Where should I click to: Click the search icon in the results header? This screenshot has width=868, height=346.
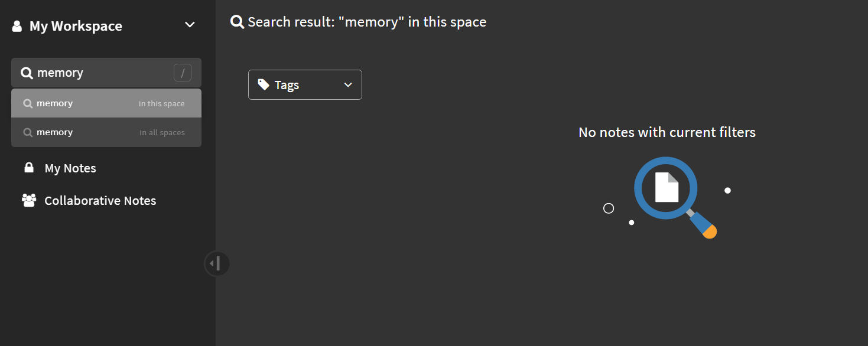tap(236, 21)
